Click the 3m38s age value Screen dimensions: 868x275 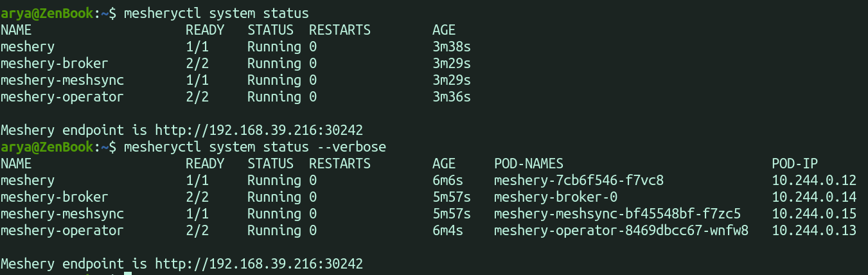click(x=452, y=47)
